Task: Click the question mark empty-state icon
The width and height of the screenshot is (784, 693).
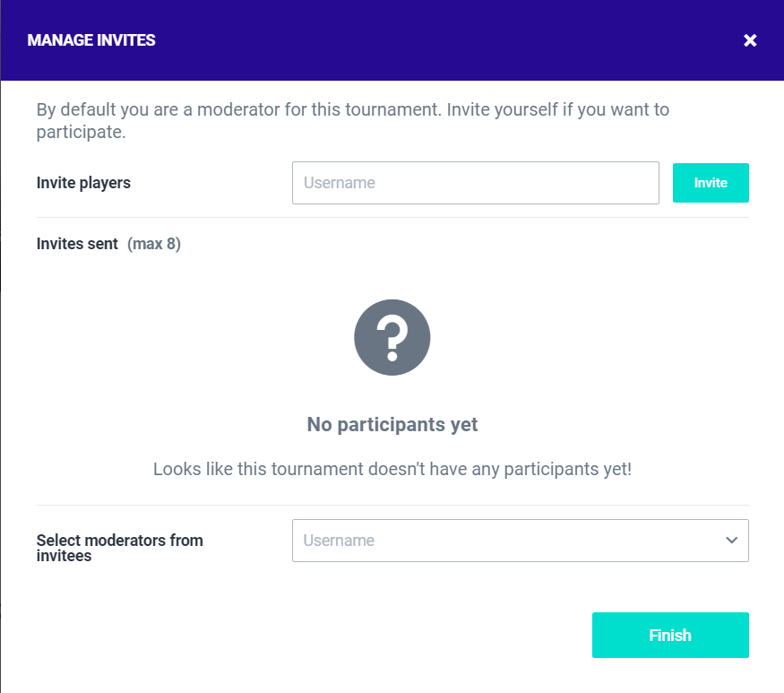Action: pyautogui.click(x=392, y=338)
